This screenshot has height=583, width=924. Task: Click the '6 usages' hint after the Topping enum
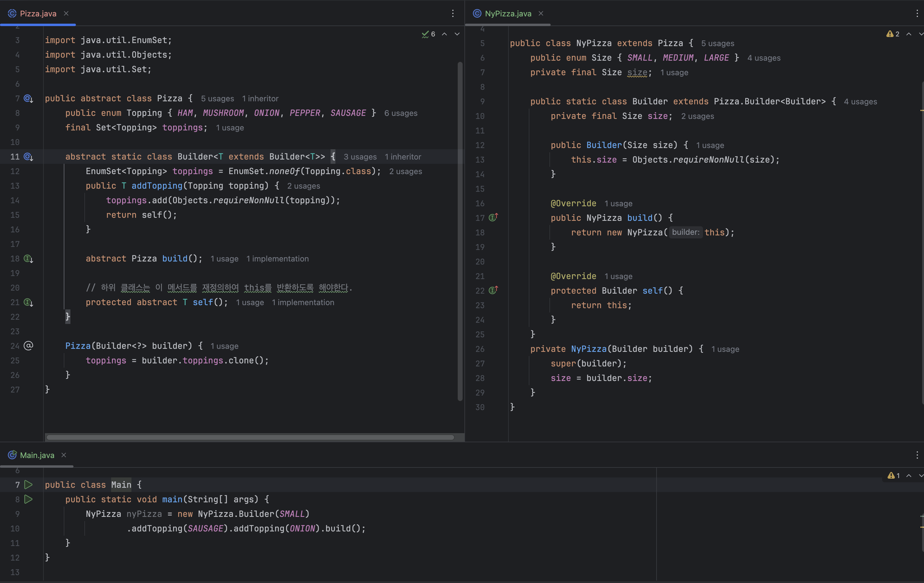click(401, 113)
